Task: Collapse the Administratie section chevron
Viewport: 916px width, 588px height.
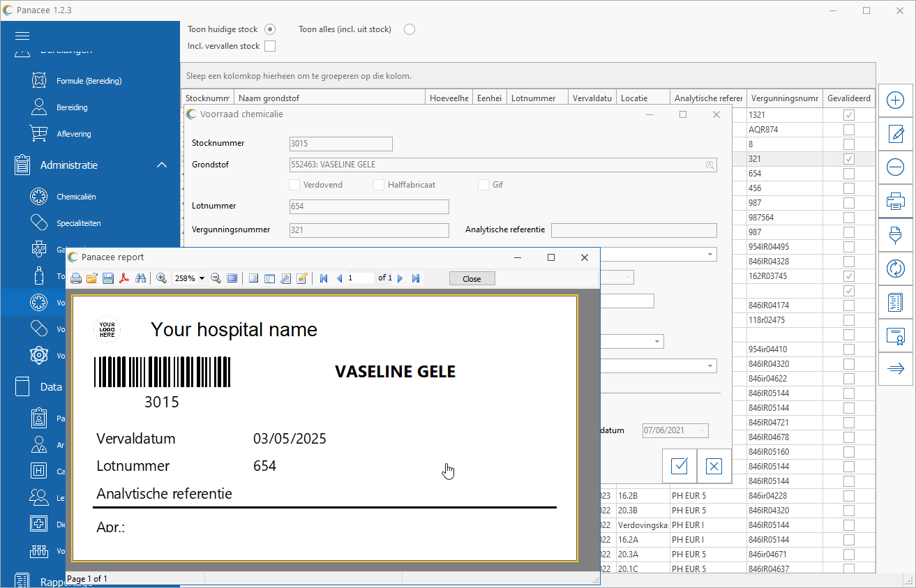Action: [162, 165]
